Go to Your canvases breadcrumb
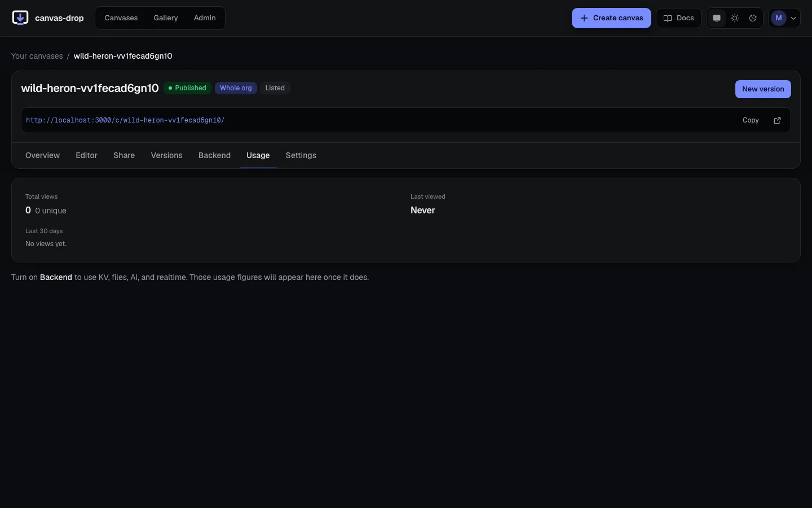This screenshot has height=508, width=812. pos(37,56)
